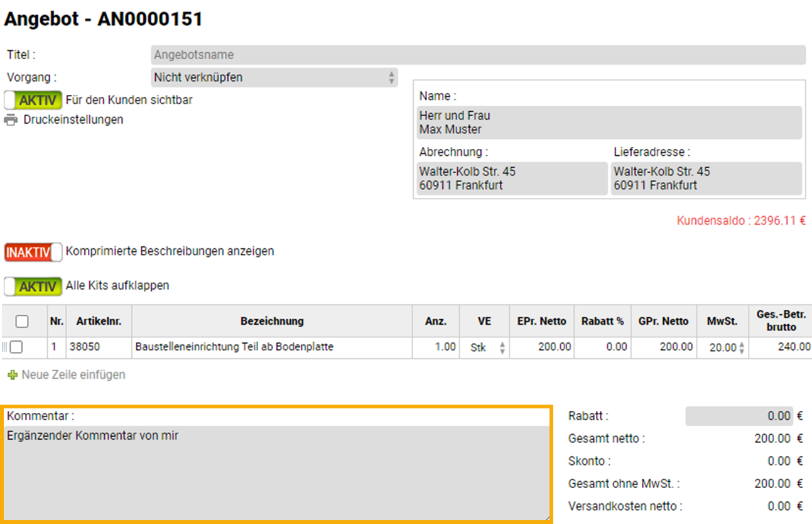Image resolution: width=812 pixels, height=524 pixels.
Task: Check the select-all checkbox in table header
Action: coord(22,321)
